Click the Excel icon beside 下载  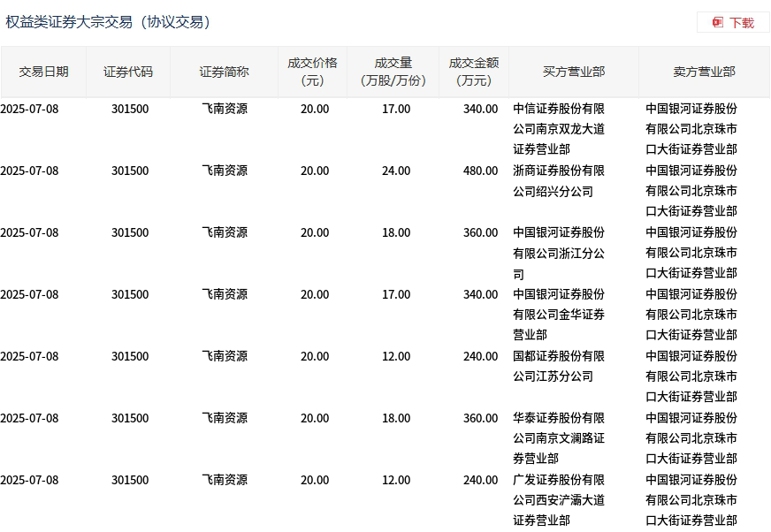tap(718, 23)
